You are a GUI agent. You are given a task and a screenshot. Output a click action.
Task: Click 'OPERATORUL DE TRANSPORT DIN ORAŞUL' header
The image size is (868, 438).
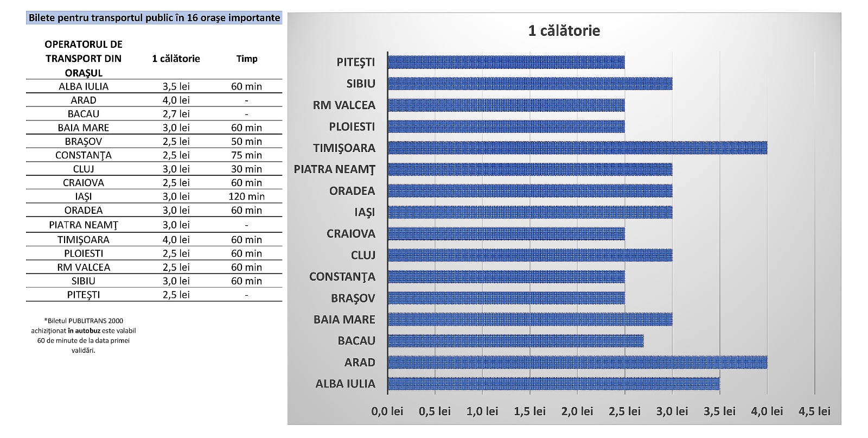click(x=84, y=59)
